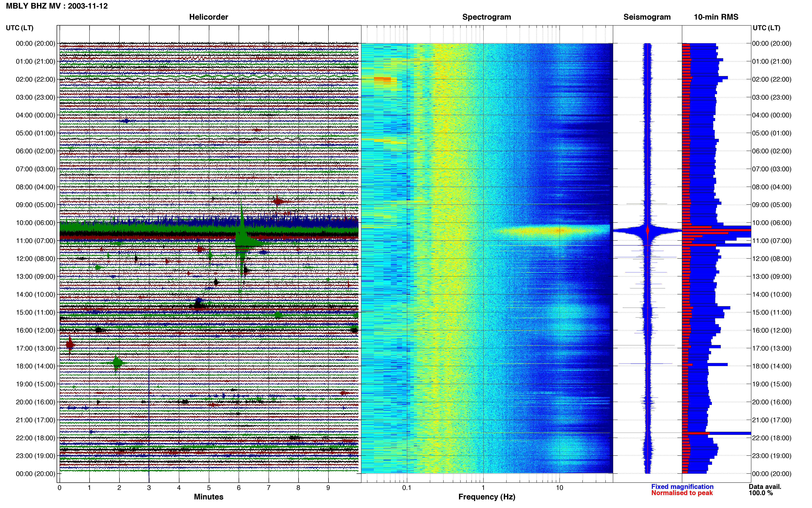The width and height of the screenshot is (812, 508).
Task: Select '18:00 (14:00)' label left of the Helicorder
Action: coord(35,366)
